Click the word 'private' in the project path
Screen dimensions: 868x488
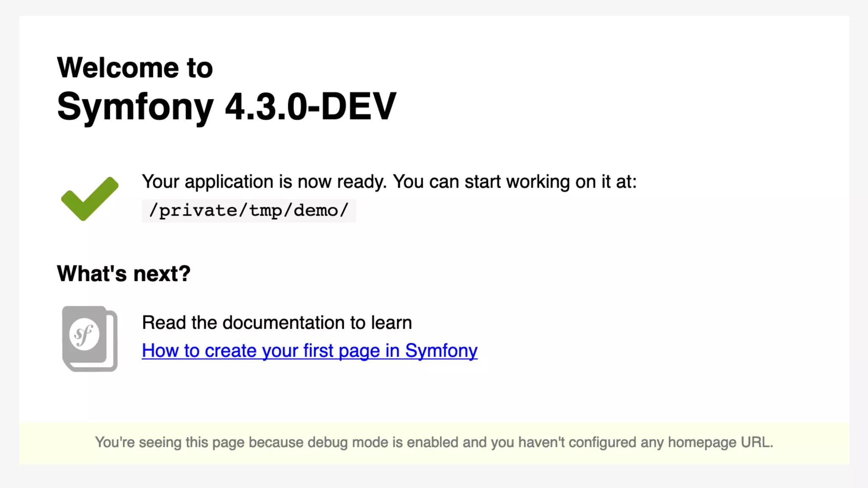[198, 211]
